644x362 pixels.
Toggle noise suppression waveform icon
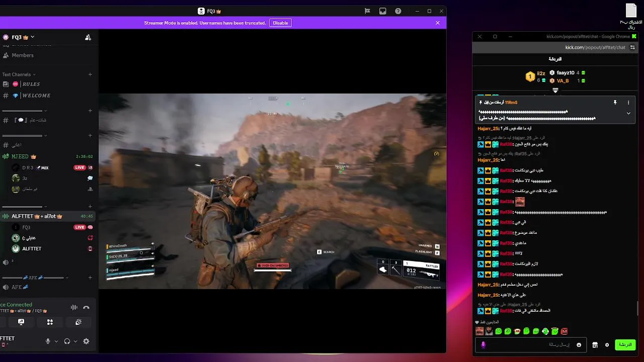pos(74,307)
